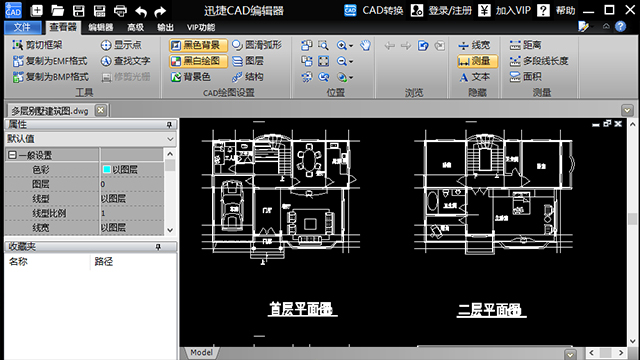Close the 多层别墅建筑图.dwg tab

(x=100, y=110)
